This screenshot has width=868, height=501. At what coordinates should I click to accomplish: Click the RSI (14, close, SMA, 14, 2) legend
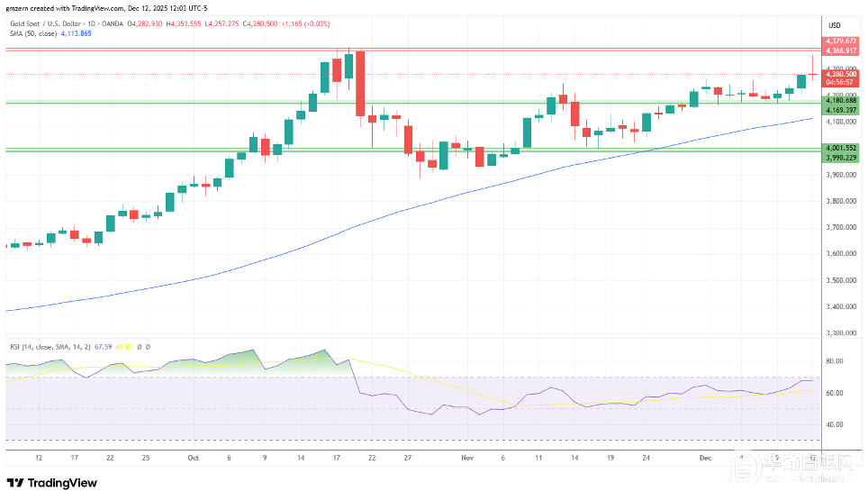(x=56, y=346)
